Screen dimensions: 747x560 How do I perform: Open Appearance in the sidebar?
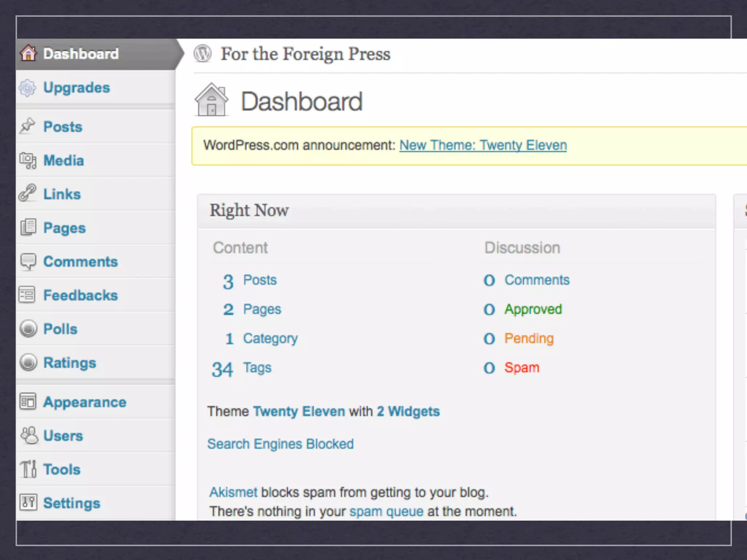pos(85,402)
